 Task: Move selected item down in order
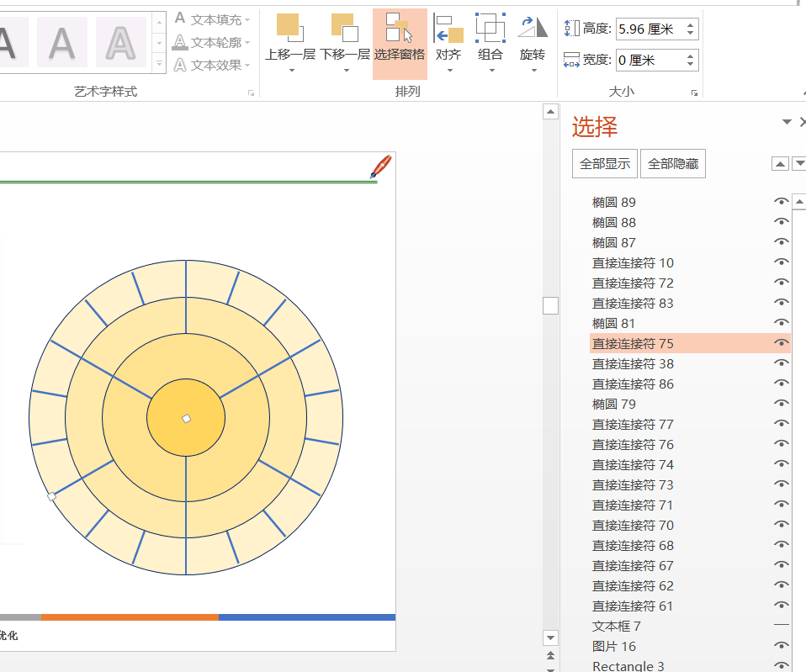point(799,164)
